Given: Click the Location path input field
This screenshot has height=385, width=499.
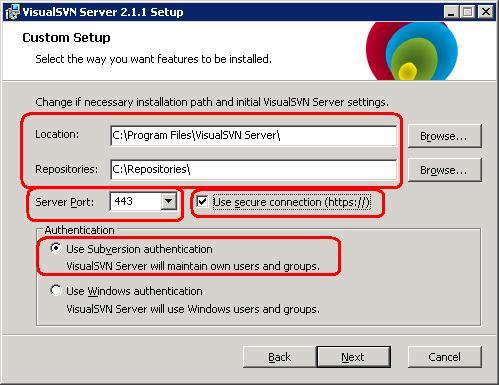Looking at the screenshot, I should pos(253,136).
